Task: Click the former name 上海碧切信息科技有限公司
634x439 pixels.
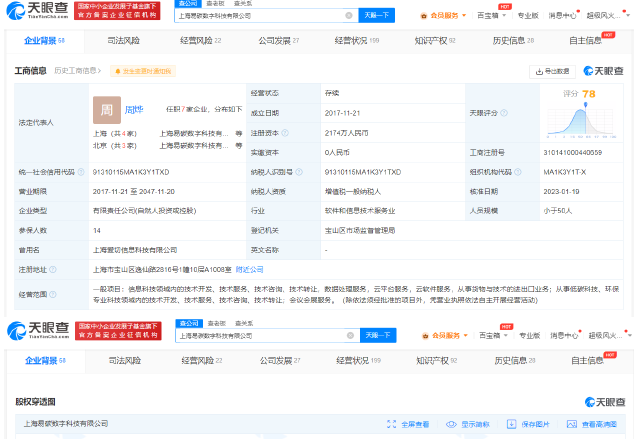Action: click(x=135, y=250)
